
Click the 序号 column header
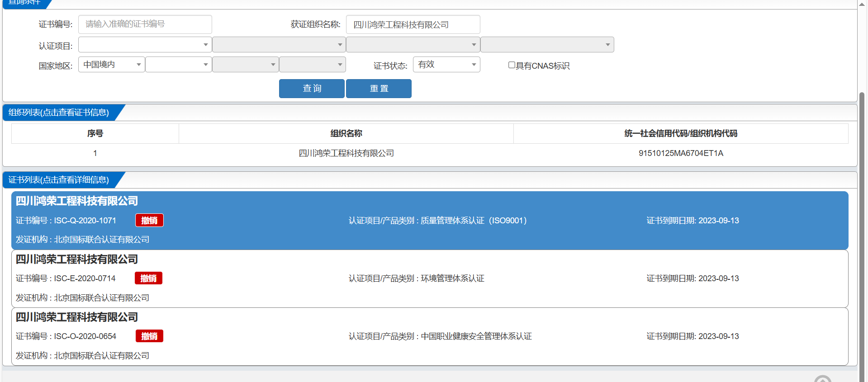pos(95,133)
